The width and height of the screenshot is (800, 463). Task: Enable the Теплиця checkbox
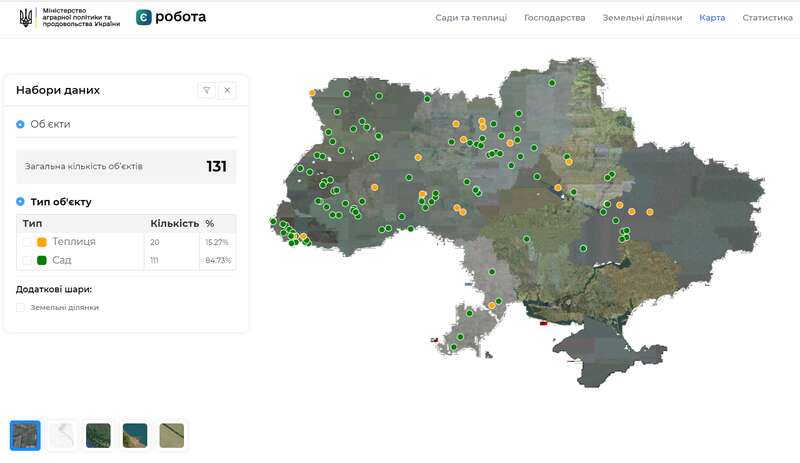click(x=27, y=242)
